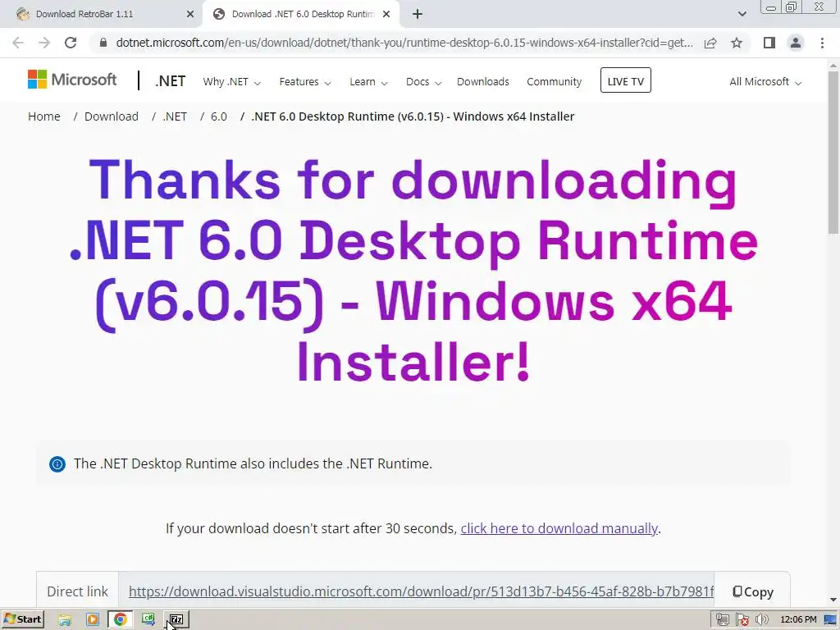This screenshot has width=840, height=630.
Task: Click the page vertical scrollbar thumb
Action: click(x=833, y=153)
